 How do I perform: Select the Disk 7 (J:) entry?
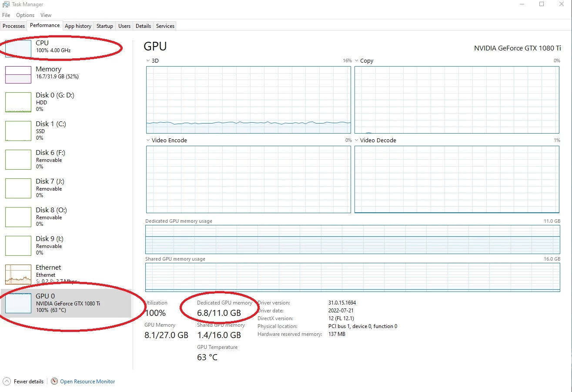tap(66, 188)
